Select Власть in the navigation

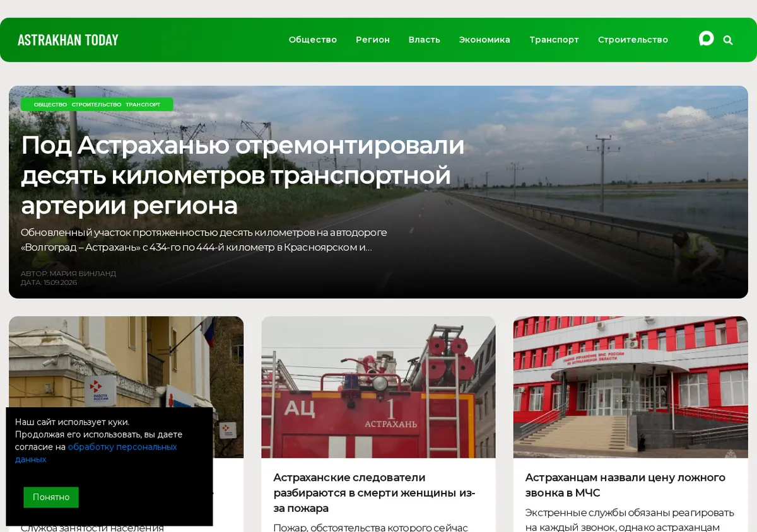[x=424, y=40]
